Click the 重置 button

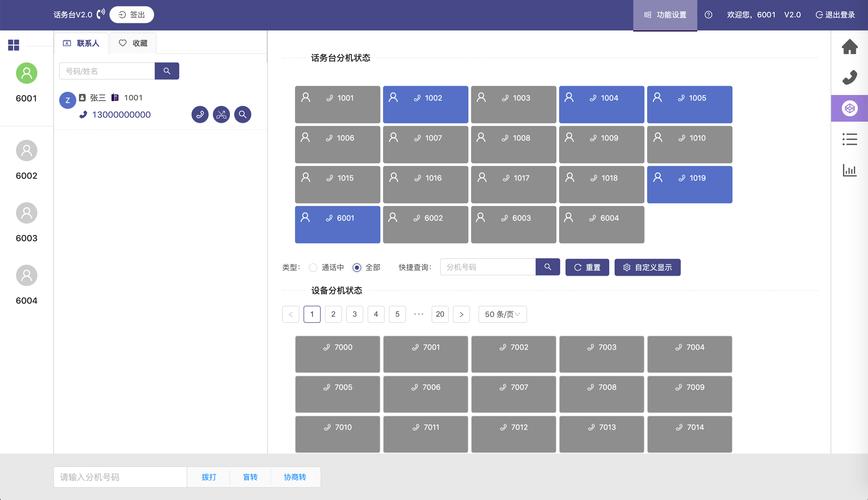point(587,267)
